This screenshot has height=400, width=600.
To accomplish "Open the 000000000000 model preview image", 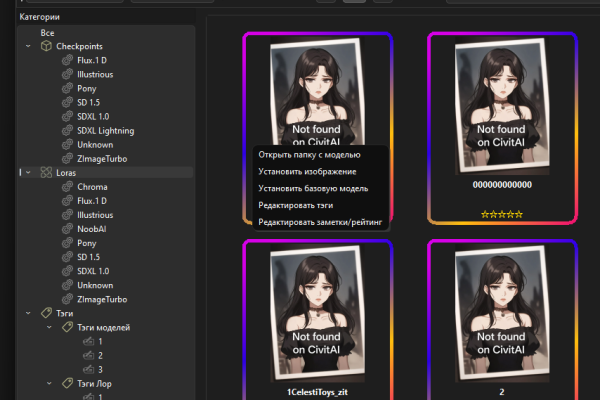I will tap(502, 106).
